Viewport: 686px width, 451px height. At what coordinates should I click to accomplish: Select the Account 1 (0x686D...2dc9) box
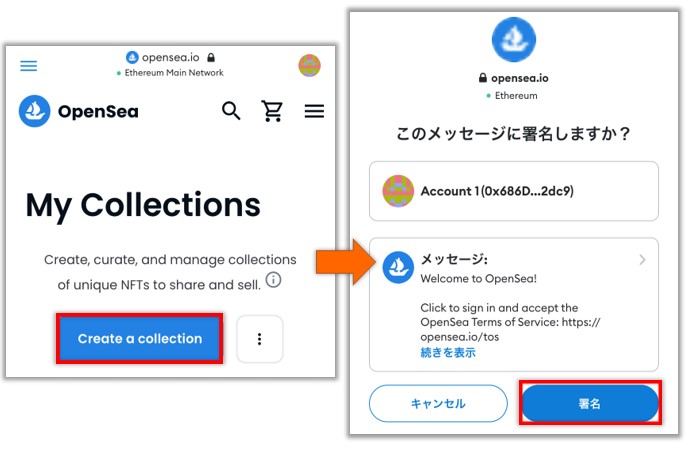pyautogui.click(x=514, y=191)
